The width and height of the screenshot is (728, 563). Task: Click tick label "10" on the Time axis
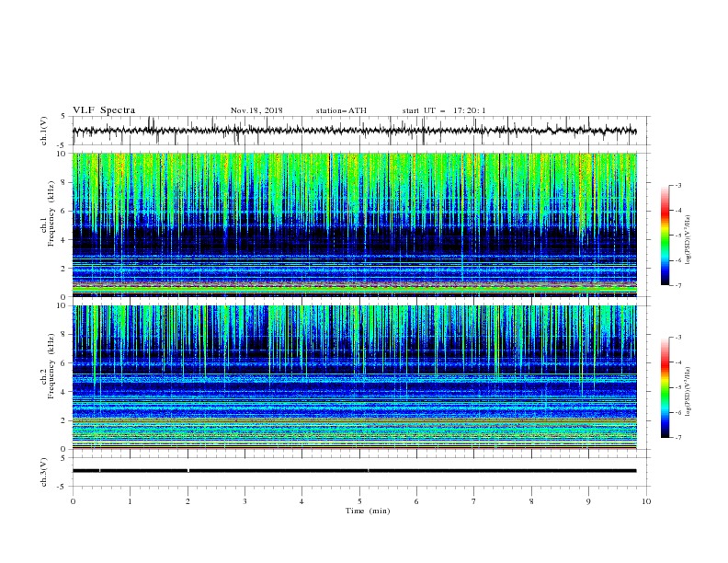[646, 501]
